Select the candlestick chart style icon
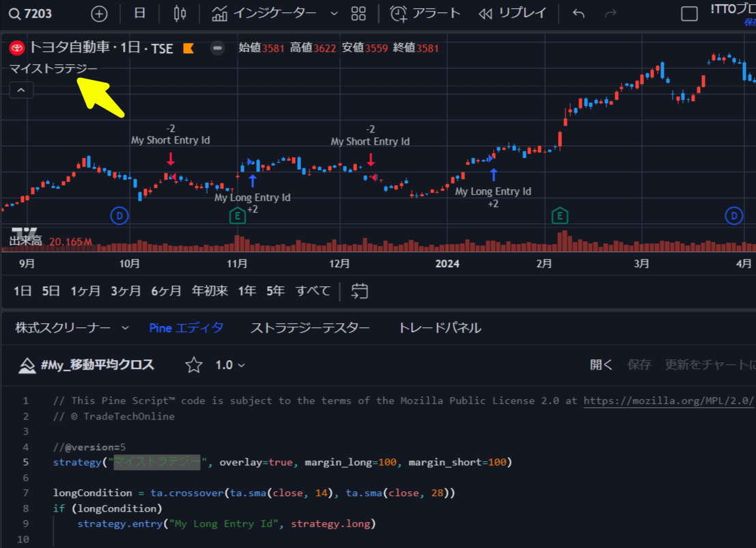The image size is (756, 548). (x=180, y=13)
